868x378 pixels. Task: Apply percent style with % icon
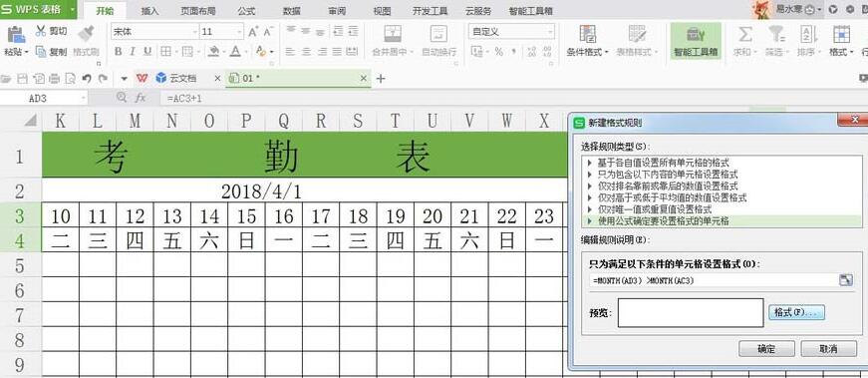498,52
